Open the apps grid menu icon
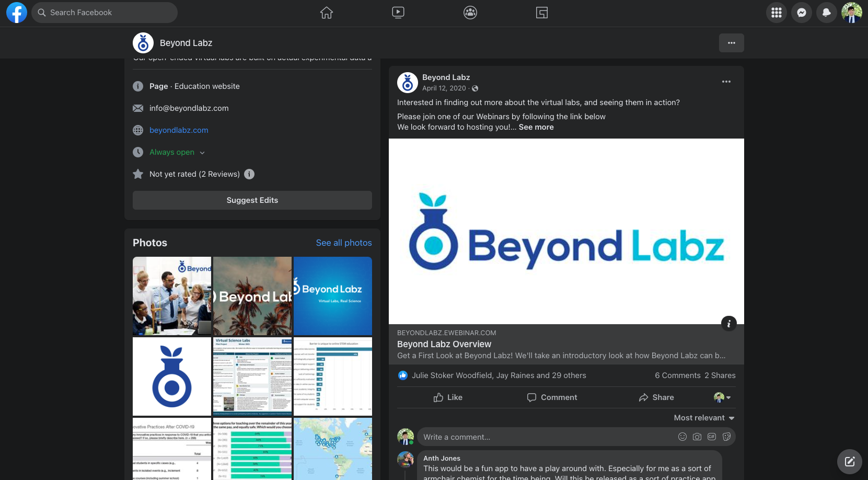The image size is (868, 480). pos(776,13)
